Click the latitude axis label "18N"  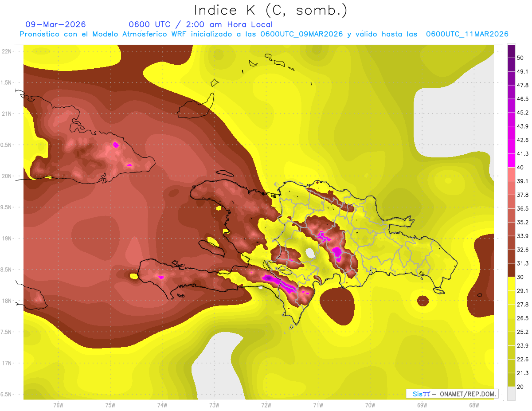(7, 301)
